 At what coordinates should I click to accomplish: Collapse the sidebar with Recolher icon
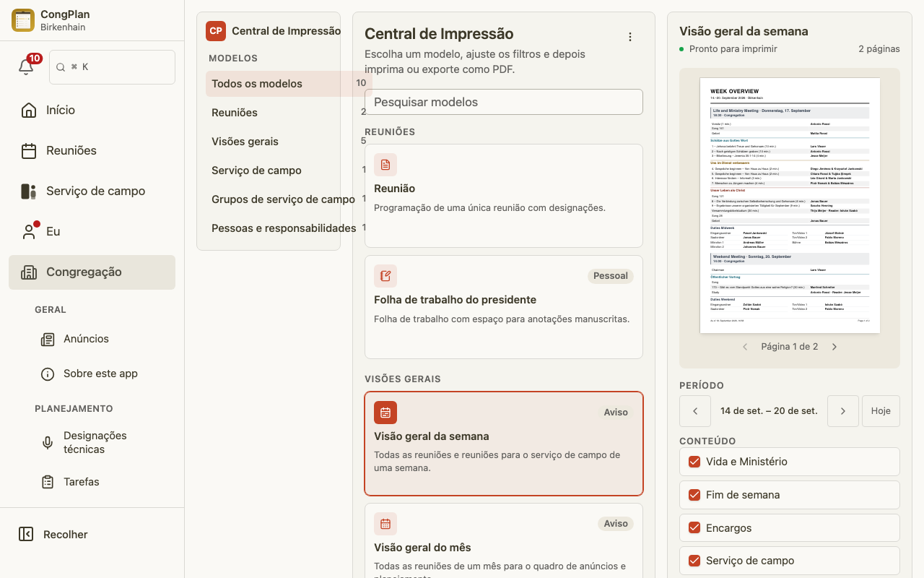click(26, 534)
